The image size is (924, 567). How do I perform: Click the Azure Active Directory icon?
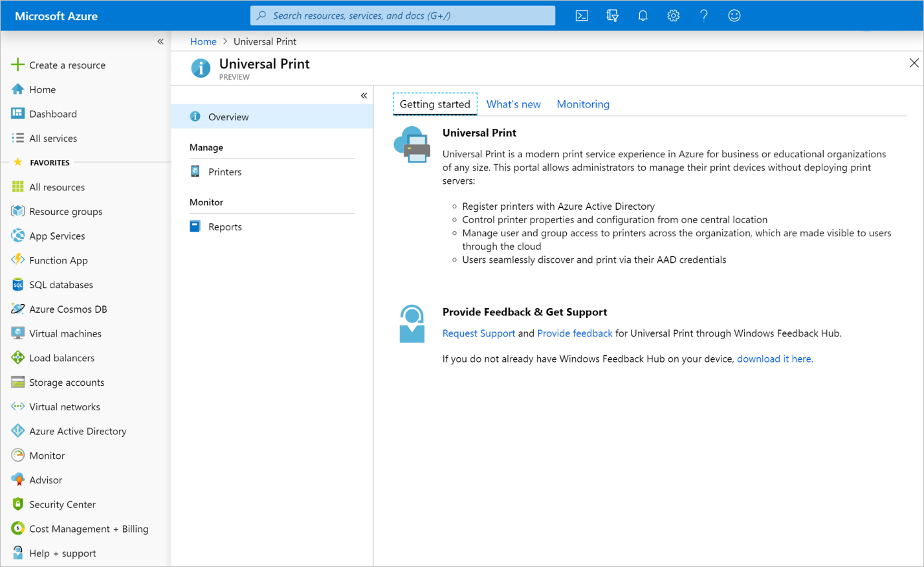17,431
